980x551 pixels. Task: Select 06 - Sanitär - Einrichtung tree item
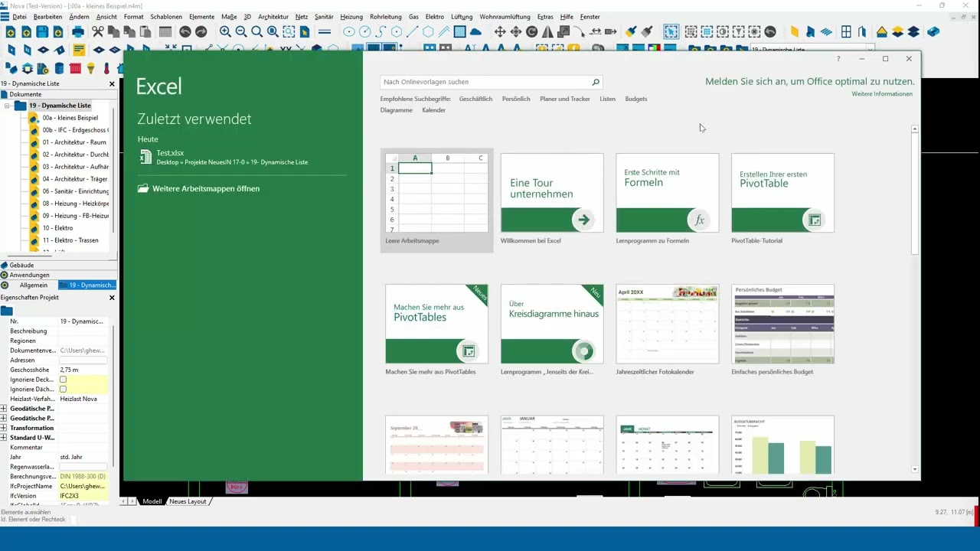(75, 191)
